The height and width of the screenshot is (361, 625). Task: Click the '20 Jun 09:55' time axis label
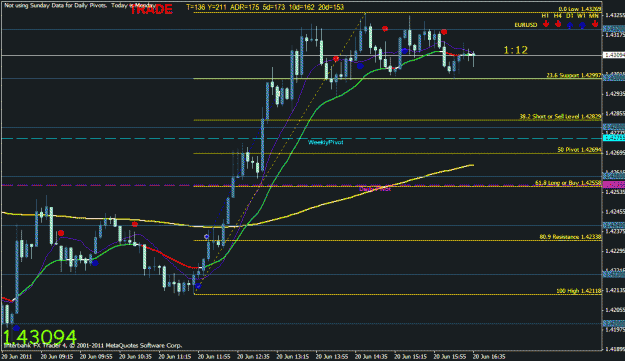tap(96, 356)
